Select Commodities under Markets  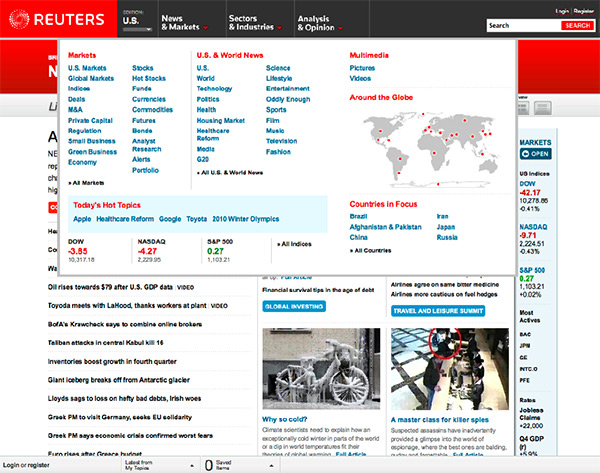tap(151, 109)
